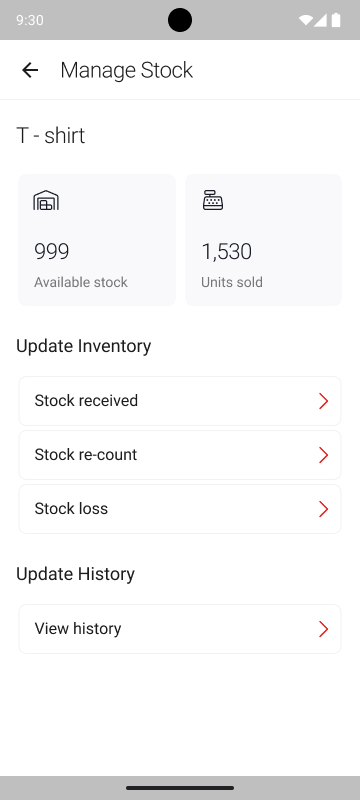This screenshot has width=360, height=800.
Task: Tap the battery icon in status bar
Action: tap(336, 20)
